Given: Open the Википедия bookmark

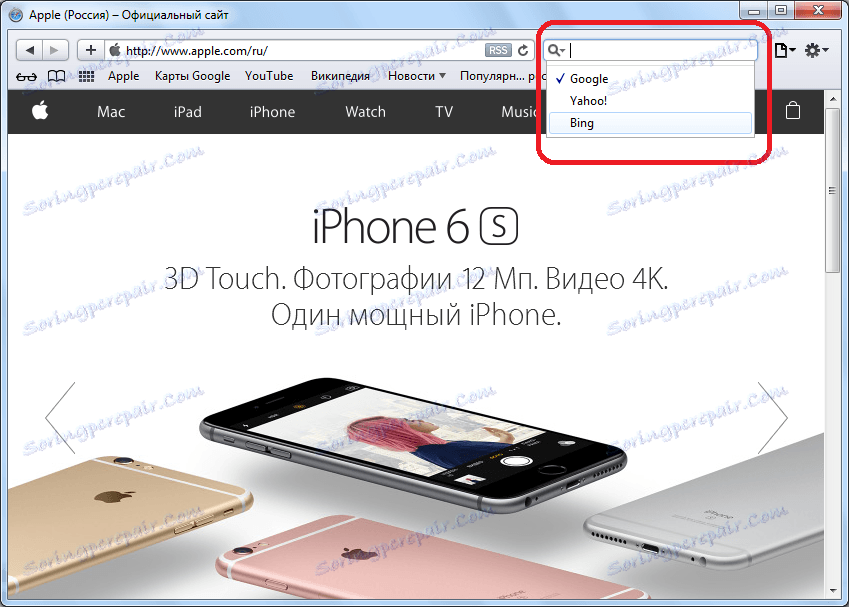Looking at the screenshot, I should (340, 76).
